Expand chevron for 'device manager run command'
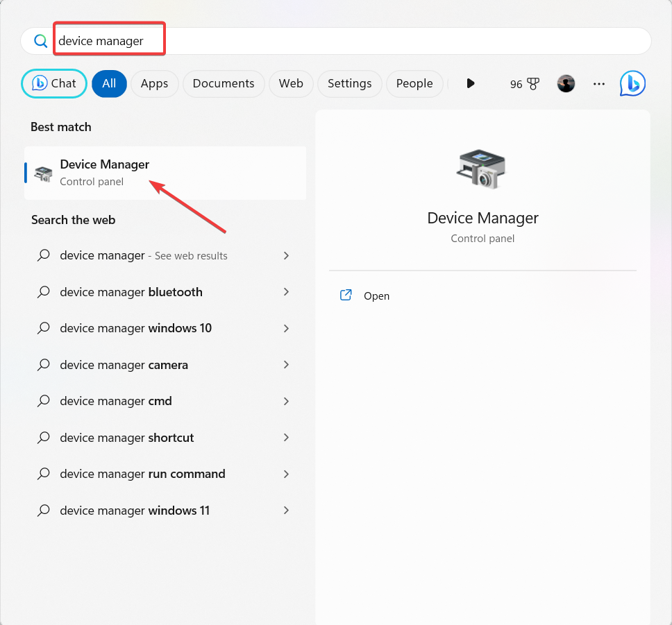 click(286, 474)
